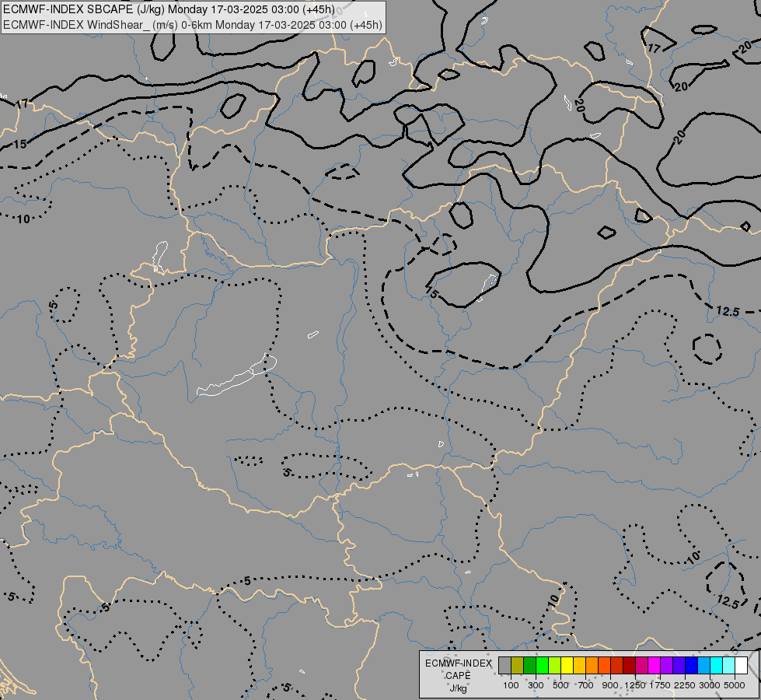The height and width of the screenshot is (700, 761).
Task: Click the legend value 1250
Action: (x=635, y=685)
